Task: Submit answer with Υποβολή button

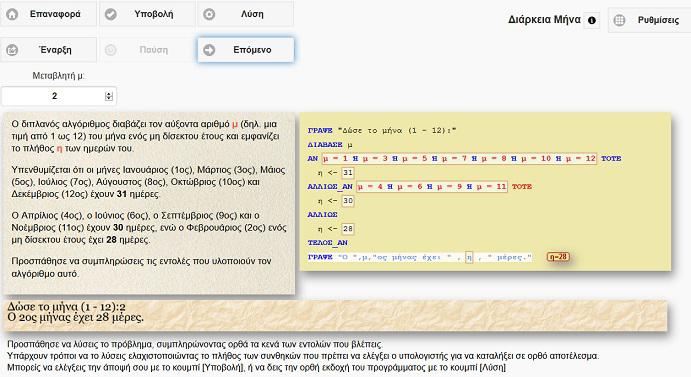Action: (x=147, y=14)
